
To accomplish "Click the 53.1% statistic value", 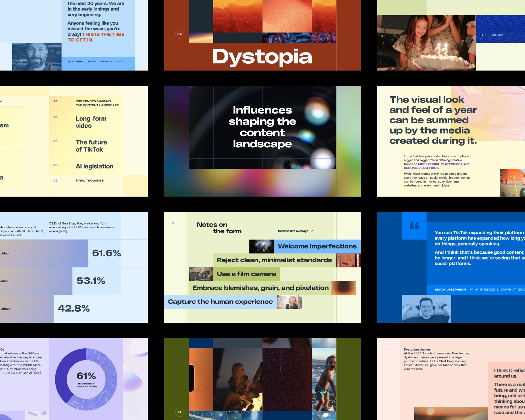I will click(91, 281).
